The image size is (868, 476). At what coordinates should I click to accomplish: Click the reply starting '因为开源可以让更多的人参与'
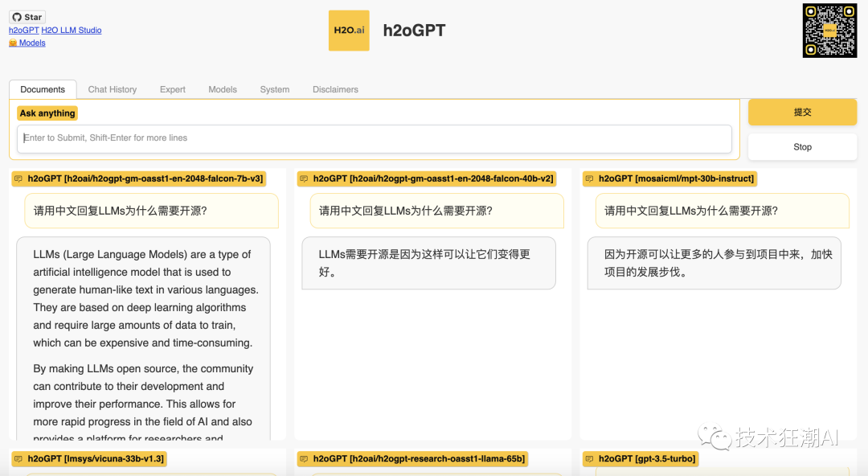714,263
